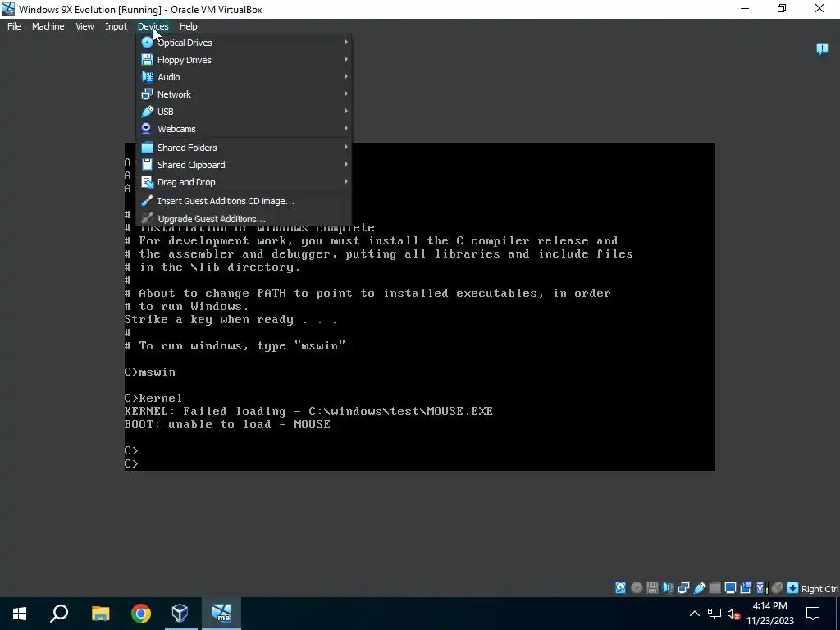Screen dimensions: 840x630
Task: Open the blue notification center icon
Action: pyautogui.click(x=822, y=49)
